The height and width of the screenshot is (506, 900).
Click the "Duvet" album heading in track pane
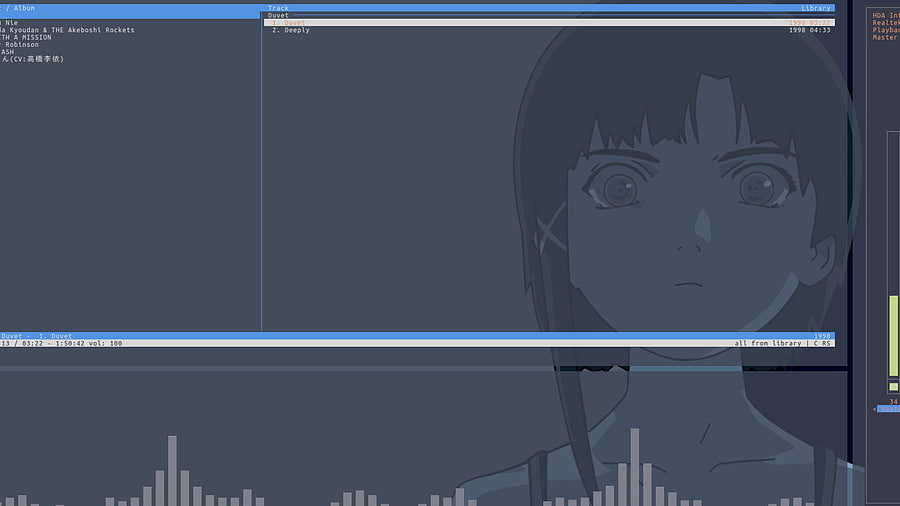278,15
